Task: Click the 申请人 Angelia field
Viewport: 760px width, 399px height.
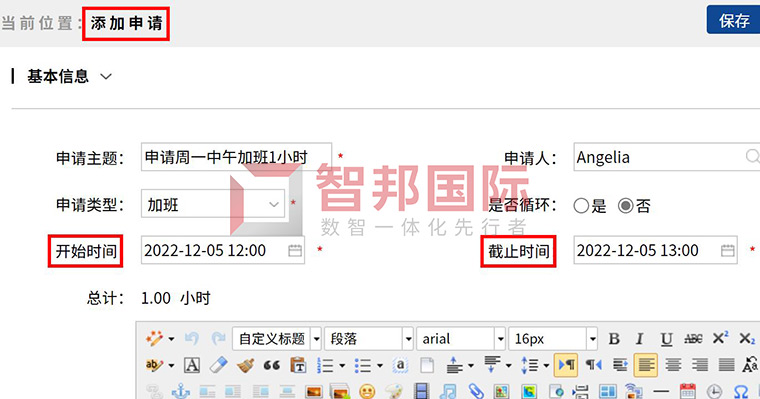Action: click(x=667, y=157)
